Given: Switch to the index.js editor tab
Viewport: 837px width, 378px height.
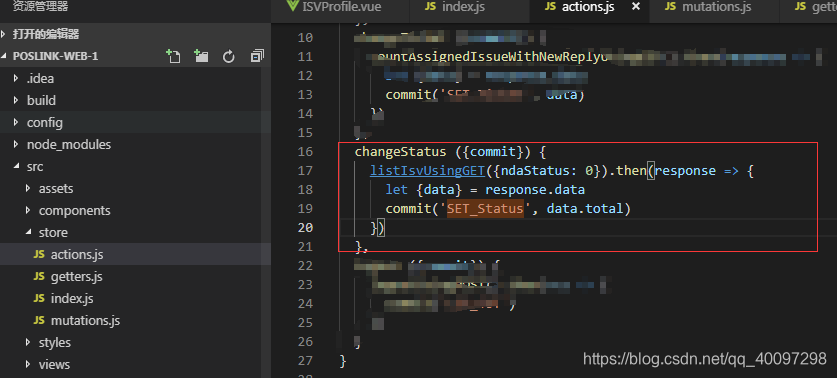Looking at the screenshot, I should tap(454, 7).
